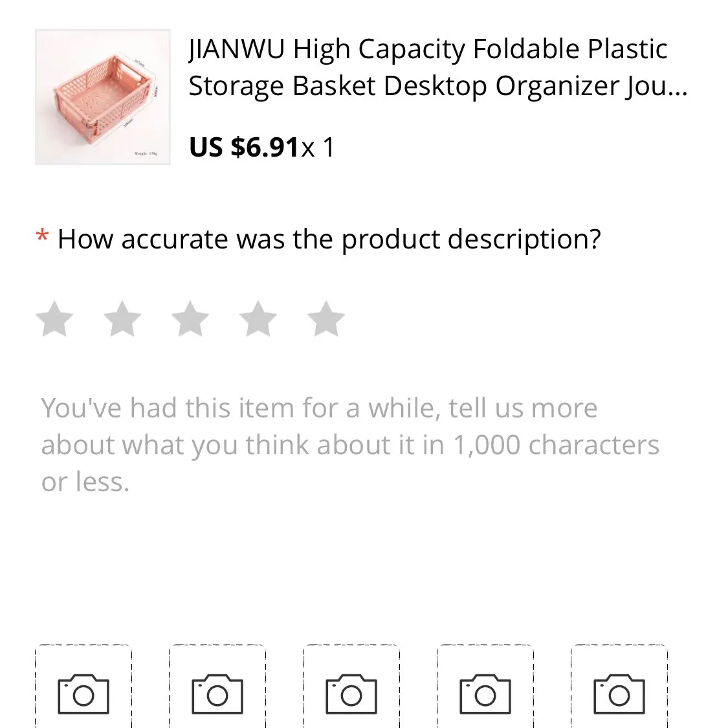Screen dimensions: 728x728
Task: Click the product description accuracy question
Action: (329, 239)
